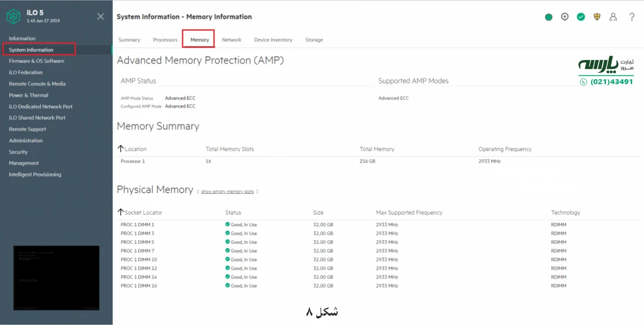This screenshot has height=325, width=644.
Task: Open Power & Thermal settings
Action: tap(29, 95)
